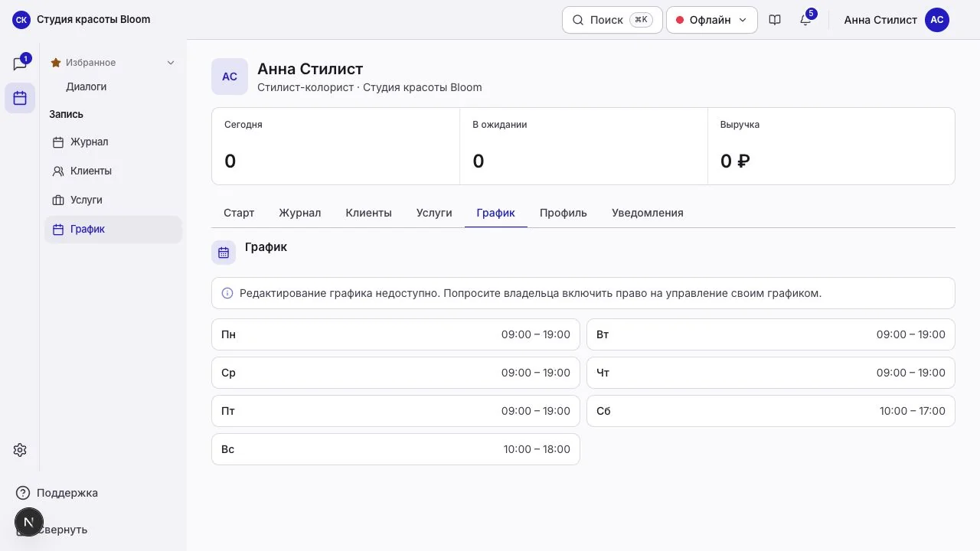This screenshot has width=980, height=551.
Task: Select the calendar booking icon in left rail
Action: point(20,98)
